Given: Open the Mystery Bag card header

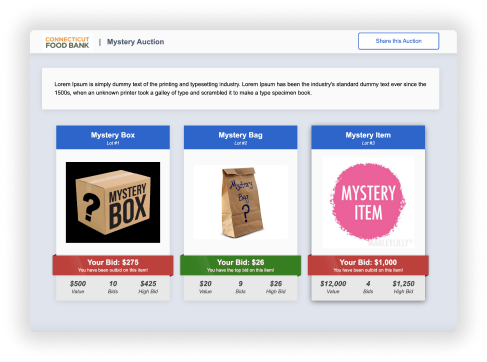Looking at the screenshot, I should 240,137.
